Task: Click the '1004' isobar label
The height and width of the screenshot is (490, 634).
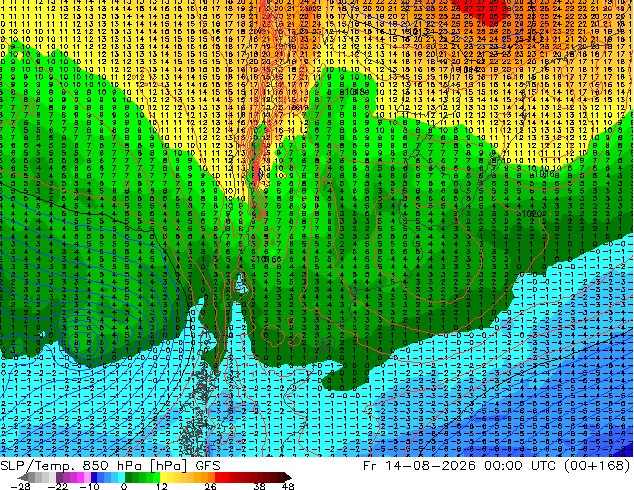Action: pyautogui.click(x=471, y=70)
